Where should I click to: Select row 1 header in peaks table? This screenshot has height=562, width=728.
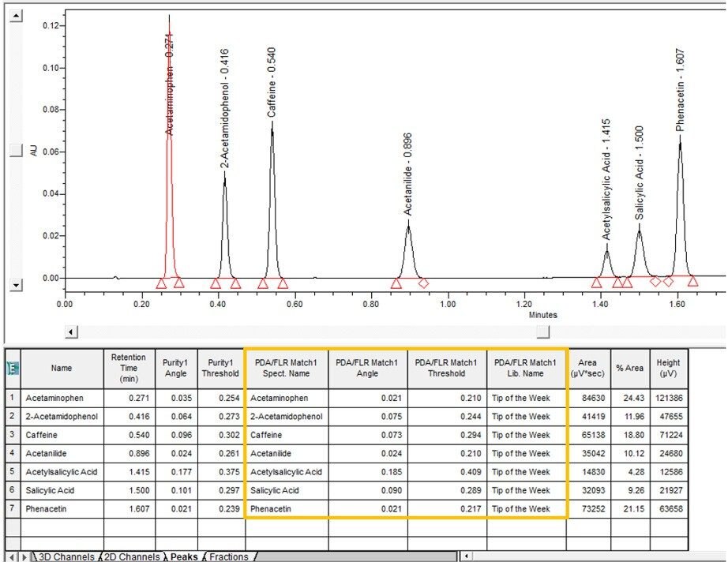click(x=13, y=398)
